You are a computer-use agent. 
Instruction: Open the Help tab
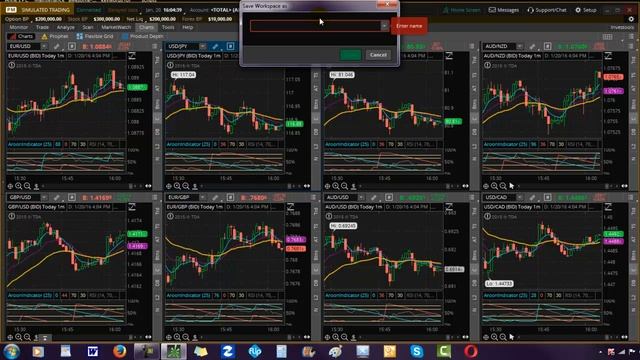pyautogui.click(x=187, y=27)
